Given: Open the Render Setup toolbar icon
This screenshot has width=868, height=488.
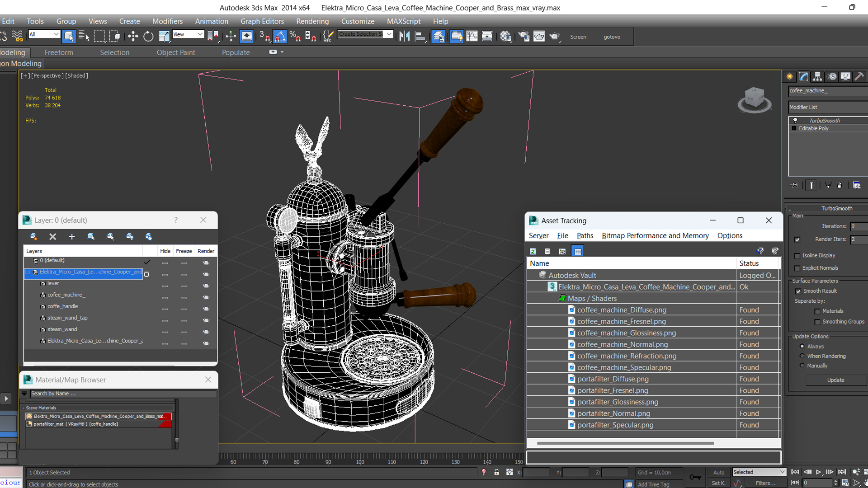Looking at the screenshot, I should (x=524, y=36).
